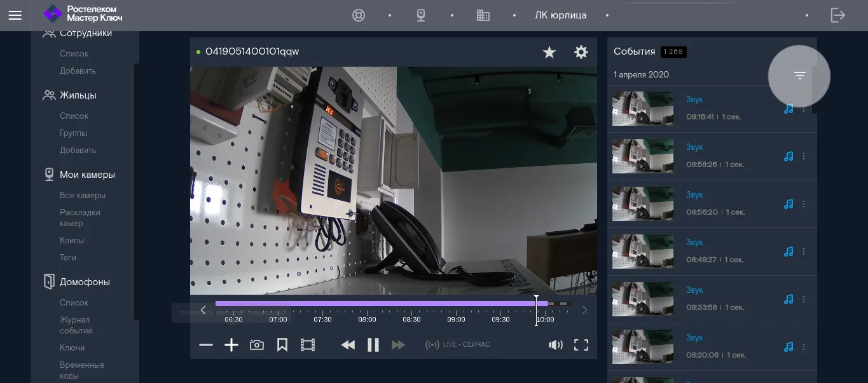Open Раскладки камер

[x=80, y=218]
